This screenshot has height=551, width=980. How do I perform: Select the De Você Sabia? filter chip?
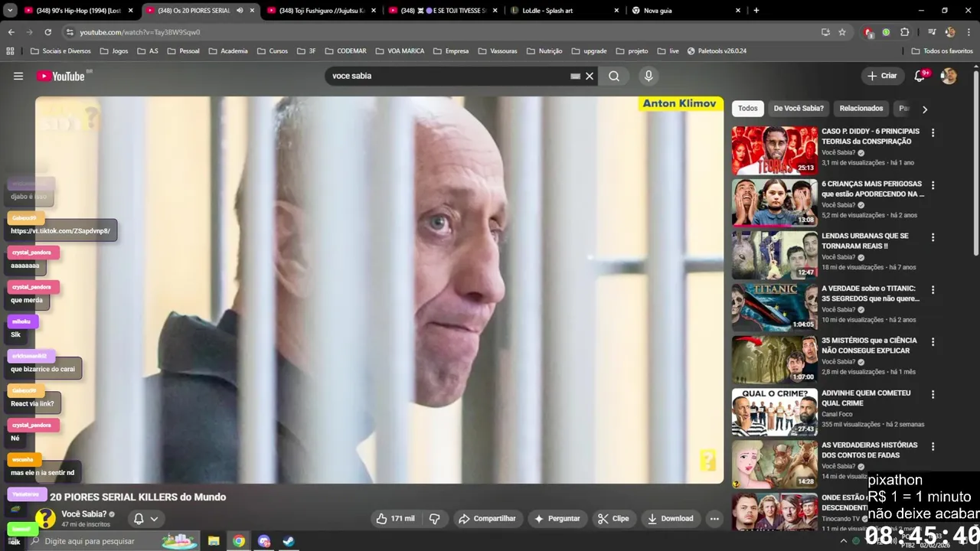click(x=799, y=109)
